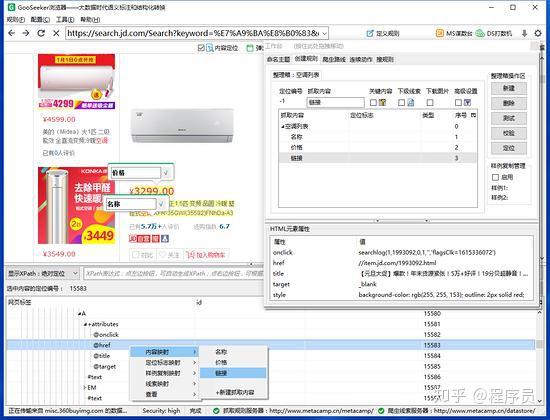Image resolution: width=550 pixels, height=420 pixels.
Task: Open settings via the gear icon
Action: tap(538, 33)
